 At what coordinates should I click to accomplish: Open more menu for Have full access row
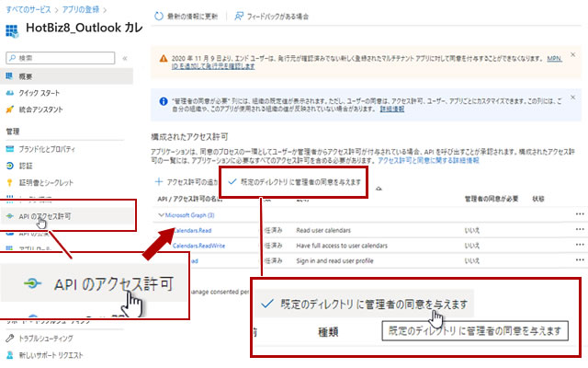click(x=580, y=245)
